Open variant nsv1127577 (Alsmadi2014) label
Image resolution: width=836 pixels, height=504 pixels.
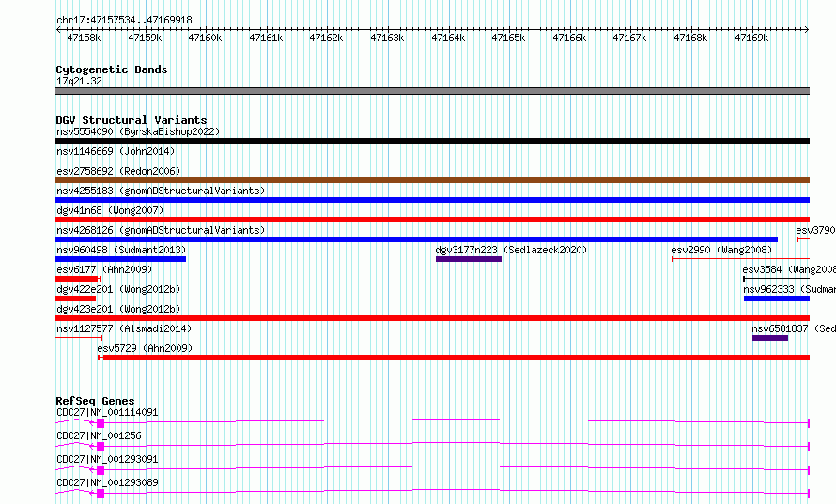tap(124, 328)
